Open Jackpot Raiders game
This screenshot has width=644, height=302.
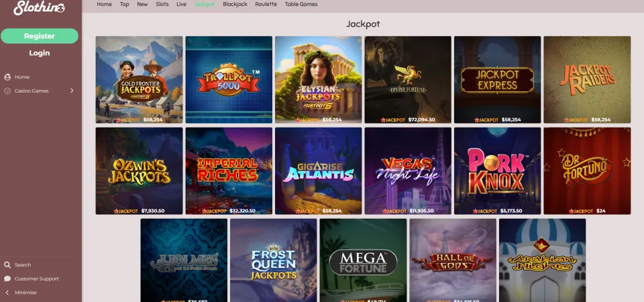click(x=587, y=80)
